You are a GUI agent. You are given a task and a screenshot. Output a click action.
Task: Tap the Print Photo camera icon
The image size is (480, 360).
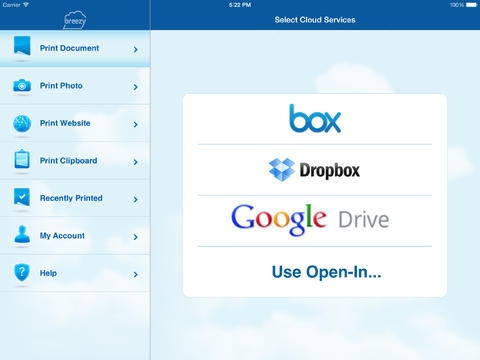(22, 86)
